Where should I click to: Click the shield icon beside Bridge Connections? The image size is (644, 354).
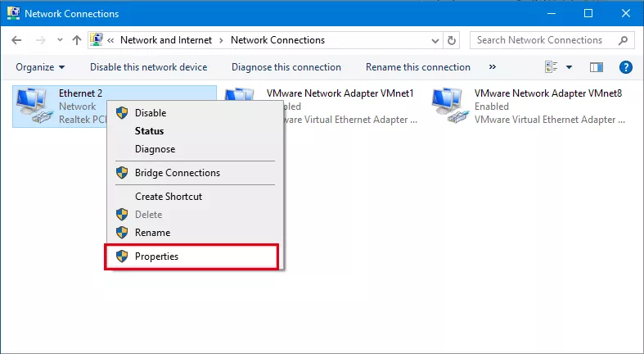pos(122,173)
